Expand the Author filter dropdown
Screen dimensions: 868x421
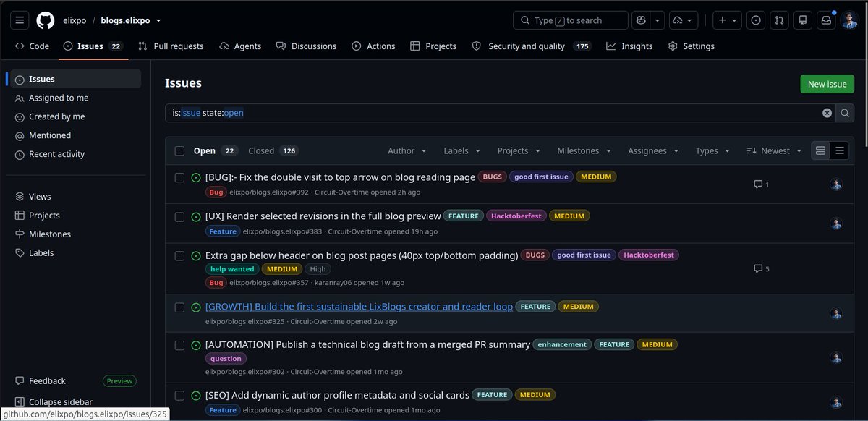tap(407, 150)
